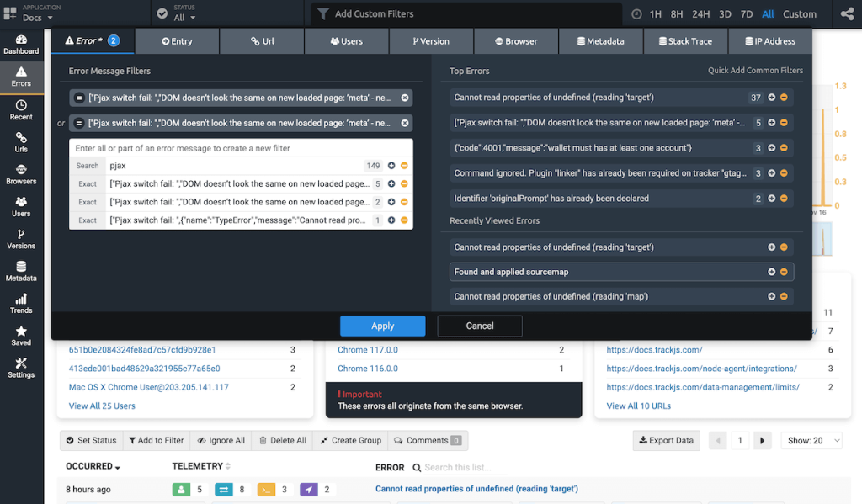
Task: Toggle equals operator on second error filter
Action: pos(79,123)
